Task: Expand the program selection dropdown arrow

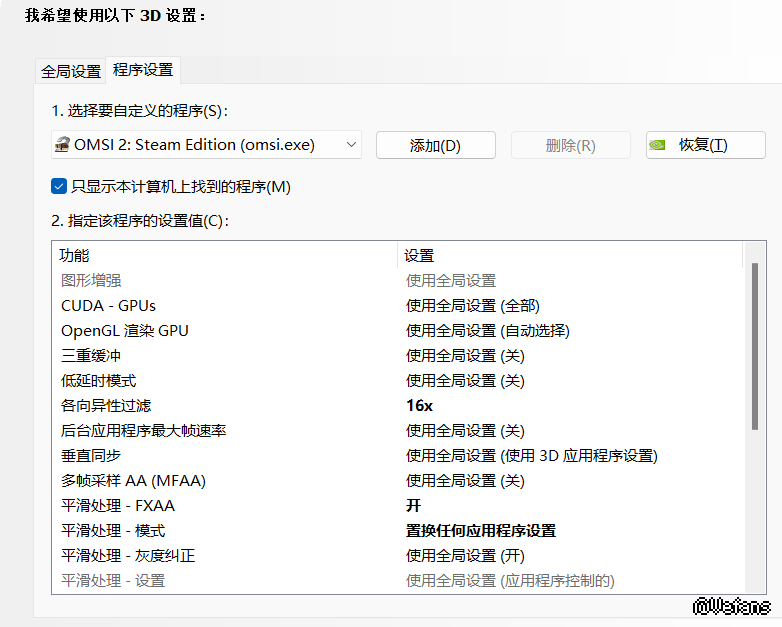Action: point(351,145)
